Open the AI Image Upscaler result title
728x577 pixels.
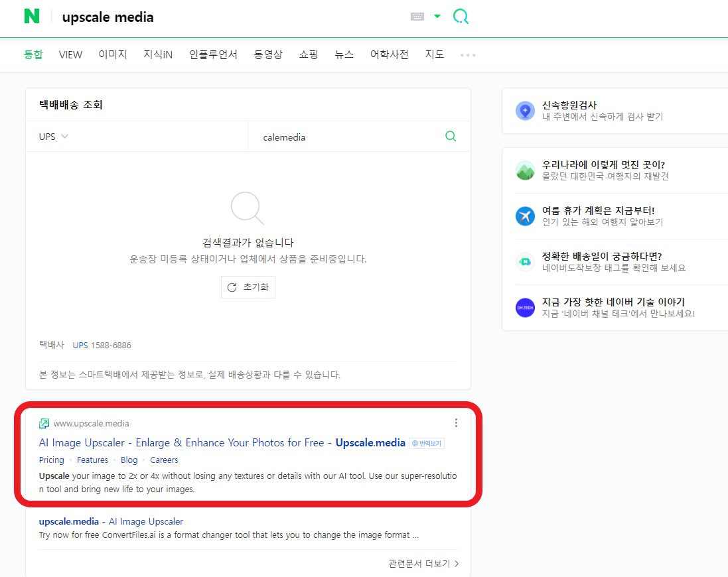tap(222, 443)
